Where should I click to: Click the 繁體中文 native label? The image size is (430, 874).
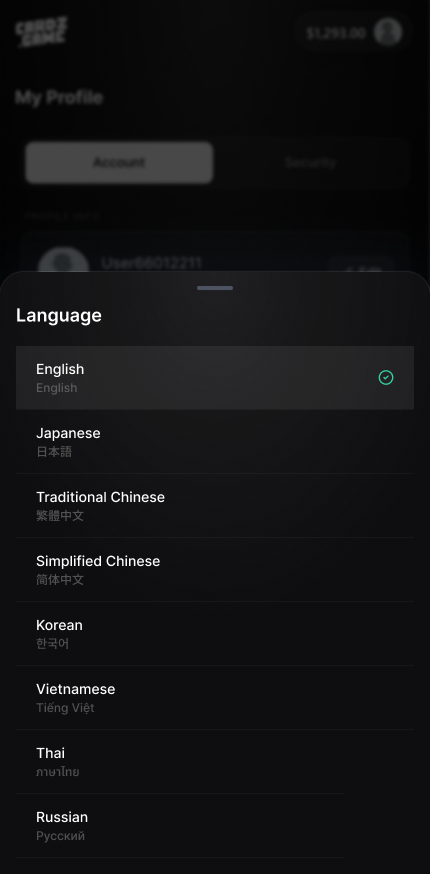(60, 516)
